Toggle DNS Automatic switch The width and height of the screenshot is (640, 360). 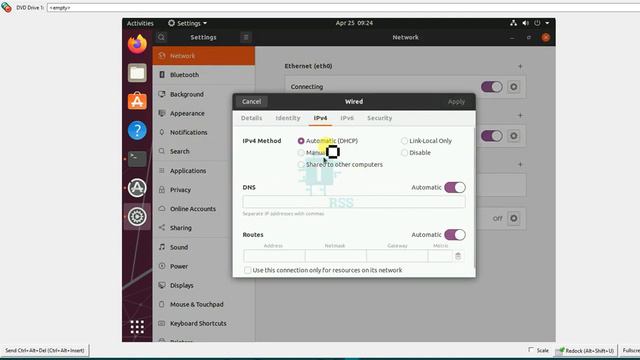[x=455, y=187]
